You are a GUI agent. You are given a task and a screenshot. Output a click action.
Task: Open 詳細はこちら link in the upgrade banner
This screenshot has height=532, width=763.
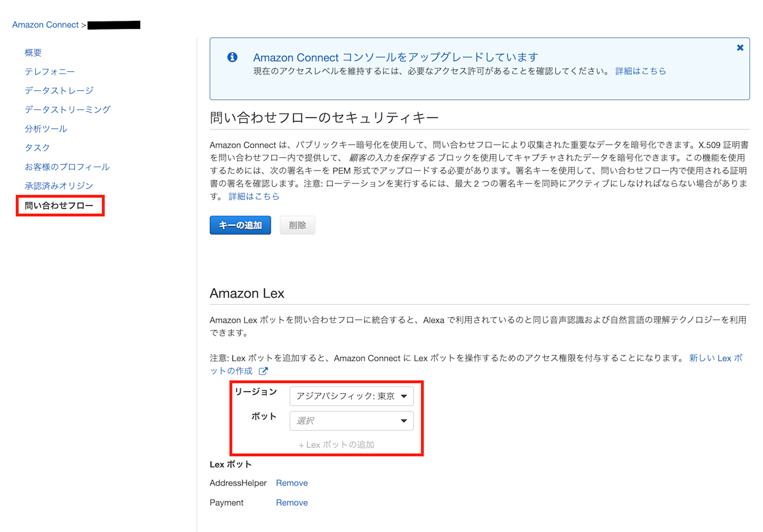(641, 71)
